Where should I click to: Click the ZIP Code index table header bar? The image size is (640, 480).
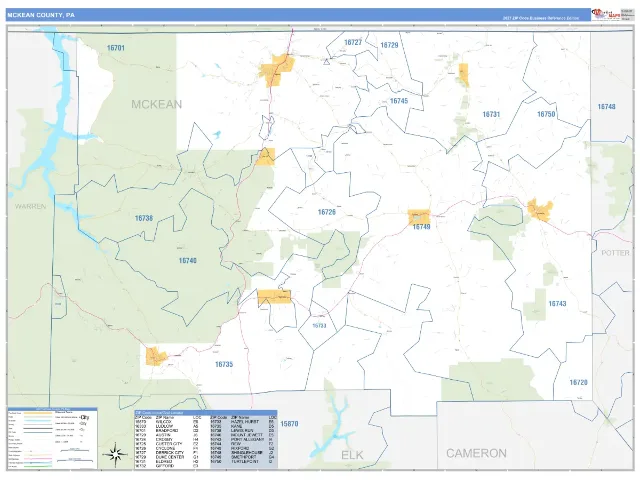pyautogui.click(x=206, y=413)
